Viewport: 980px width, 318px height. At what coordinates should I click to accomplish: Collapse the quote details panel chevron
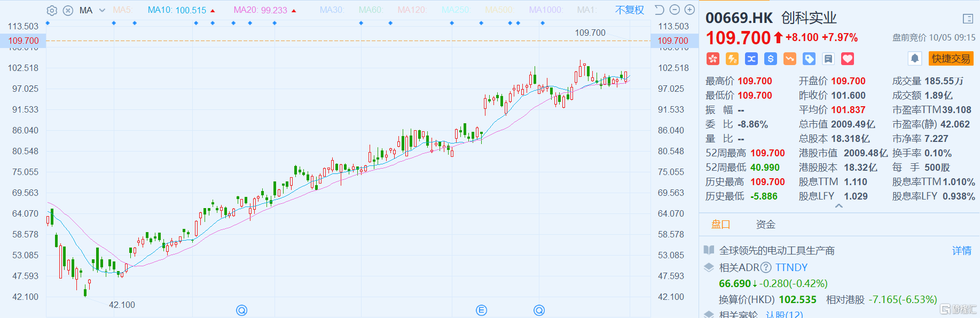839,206
